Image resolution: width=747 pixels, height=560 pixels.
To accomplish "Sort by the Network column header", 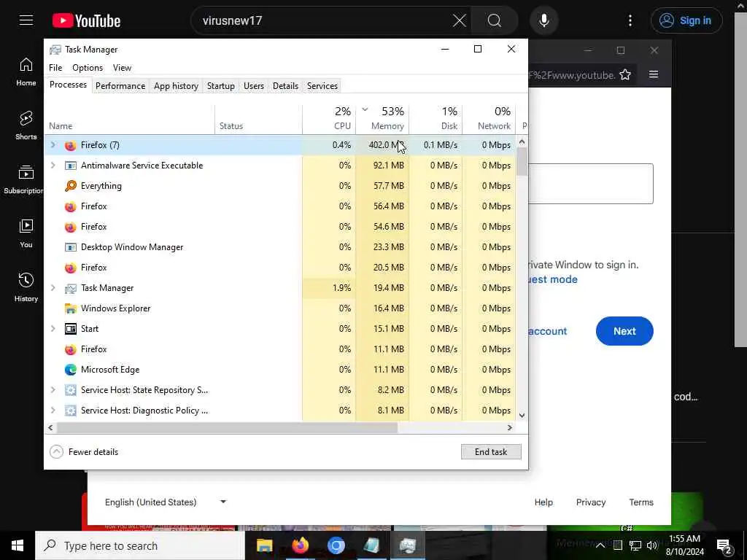I will coord(489,119).
